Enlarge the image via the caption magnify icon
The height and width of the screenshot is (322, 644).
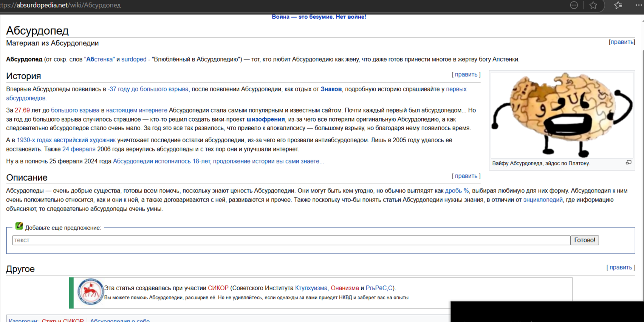tap(629, 163)
